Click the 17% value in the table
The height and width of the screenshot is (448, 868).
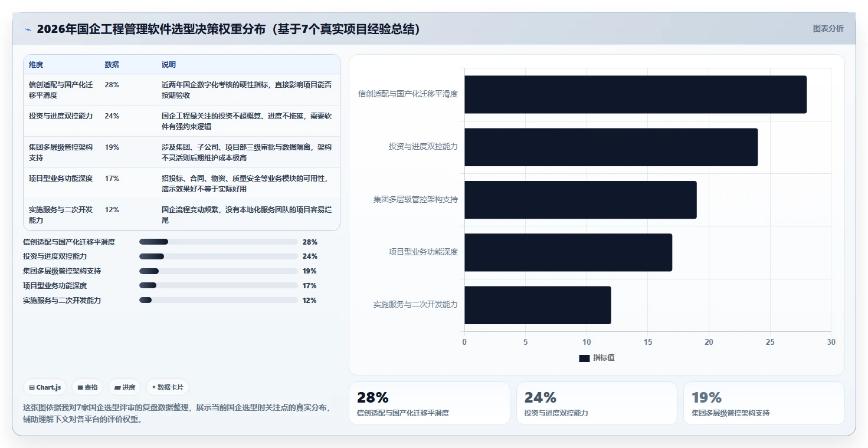tap(112, 179)
